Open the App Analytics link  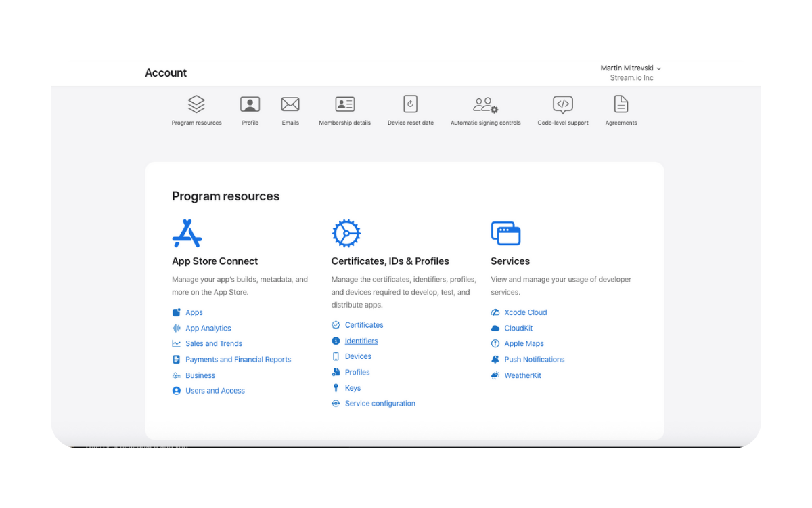[208, 328]
